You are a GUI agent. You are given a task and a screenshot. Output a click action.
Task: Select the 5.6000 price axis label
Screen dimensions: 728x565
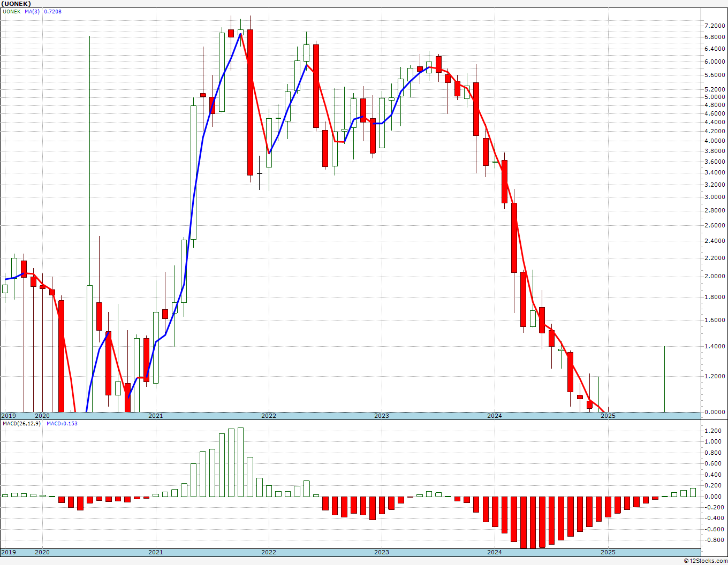pos(715,75)
